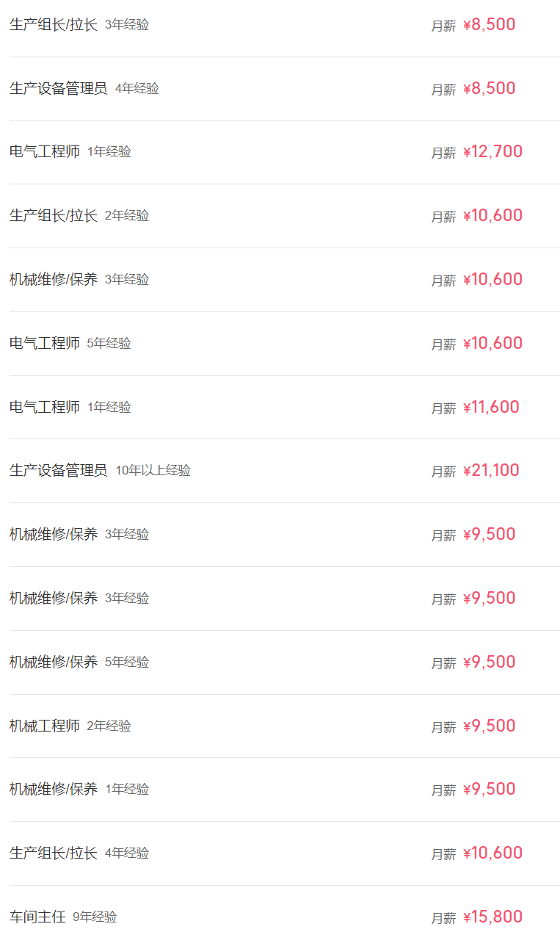Viewport: 560px width, 946px height.
Task: Click the 机械维修/保养 row showing ¥10,600
Action: pos(284,280)
